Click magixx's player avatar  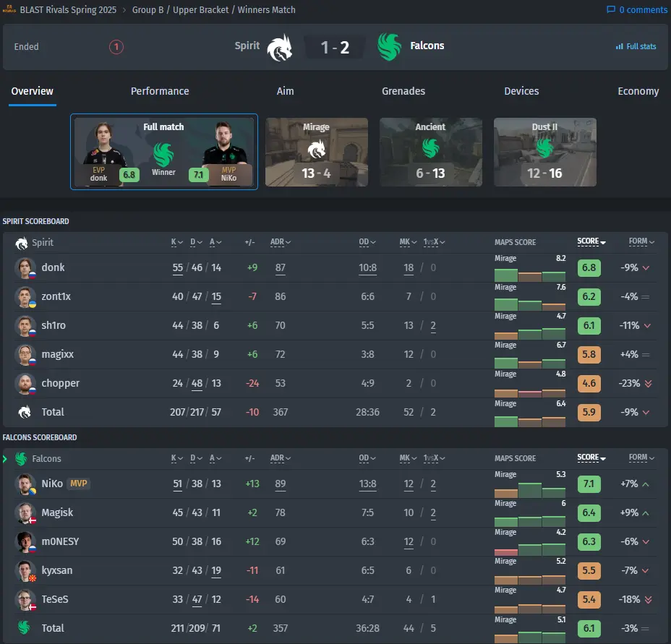[25, 355]
